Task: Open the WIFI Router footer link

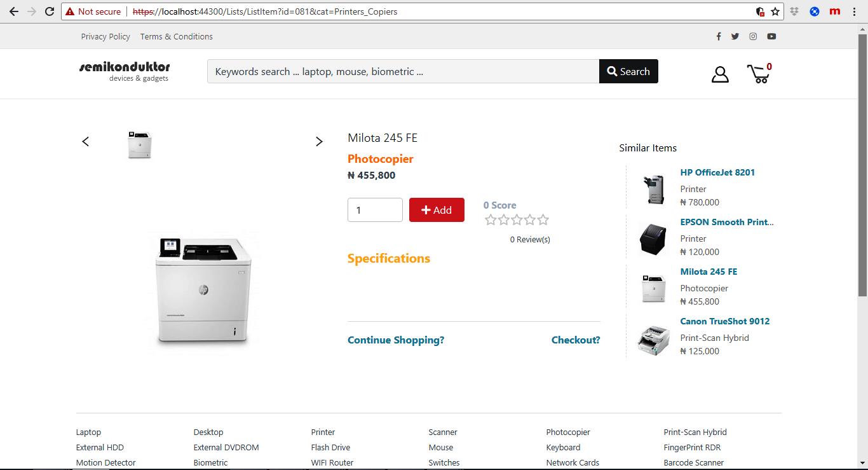Action: 332,463
